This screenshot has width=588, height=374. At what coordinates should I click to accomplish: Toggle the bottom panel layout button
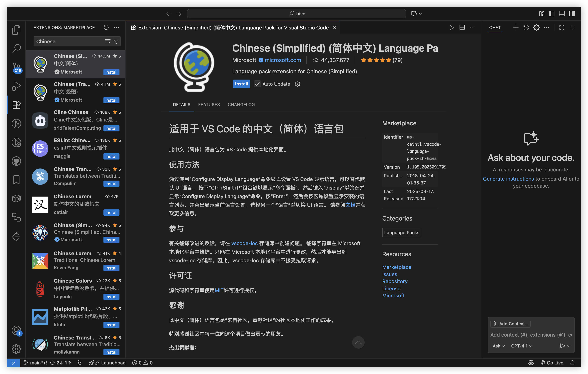click(562, 14)
